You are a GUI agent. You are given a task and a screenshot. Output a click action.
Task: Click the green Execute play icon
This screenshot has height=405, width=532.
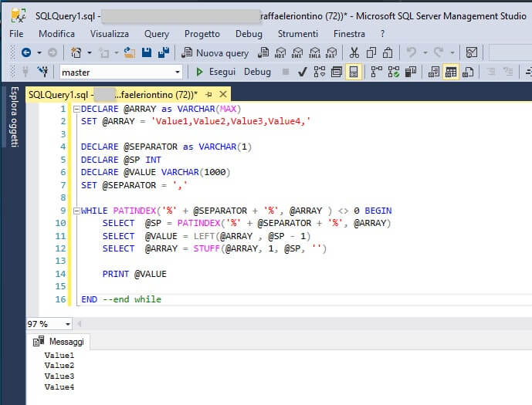coord(199,72)
